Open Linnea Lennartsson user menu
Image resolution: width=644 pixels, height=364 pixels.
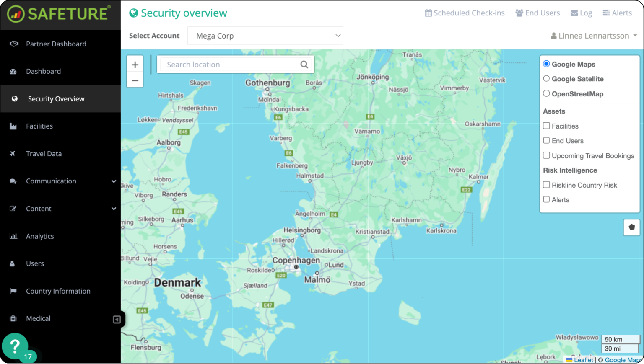pos(594,36)
